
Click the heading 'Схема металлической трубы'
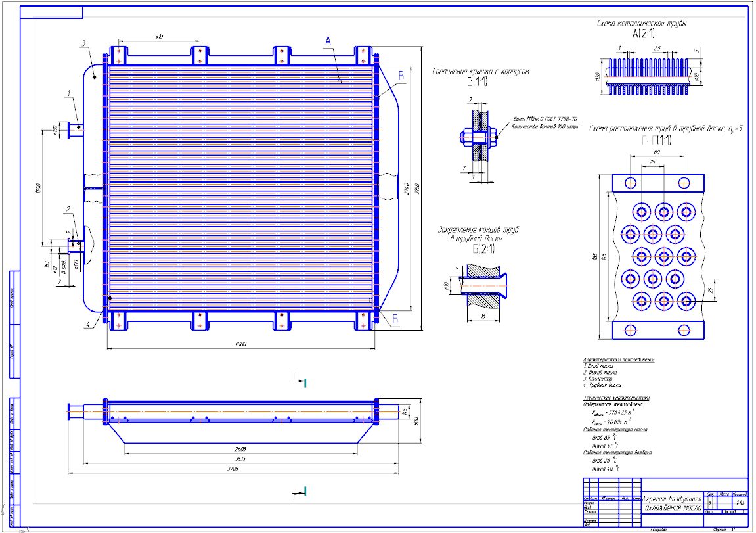click(641, 23)
